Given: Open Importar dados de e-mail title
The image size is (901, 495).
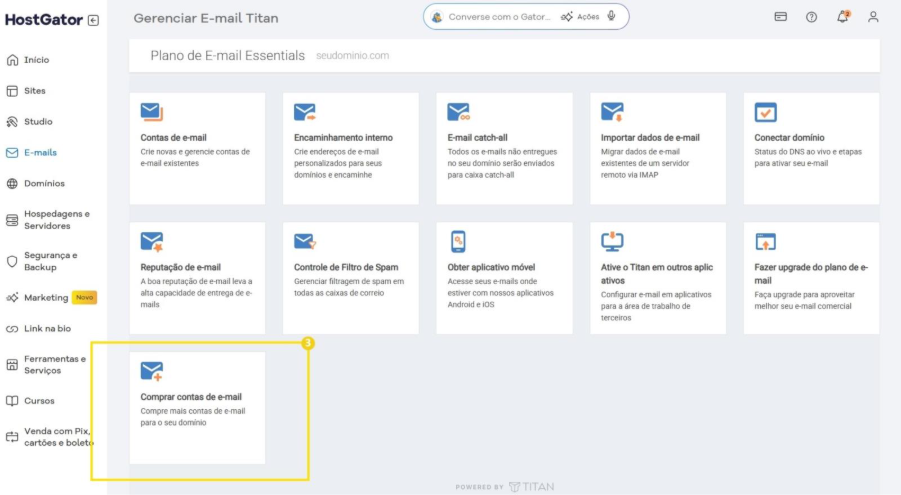Looking at the screenshot, I should pos(650,138).
